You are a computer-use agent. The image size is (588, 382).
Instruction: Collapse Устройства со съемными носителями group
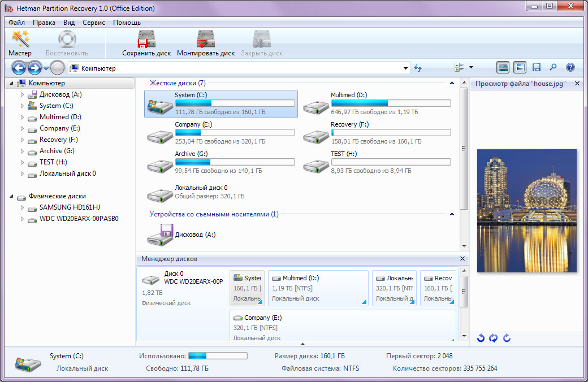point(452,214)
